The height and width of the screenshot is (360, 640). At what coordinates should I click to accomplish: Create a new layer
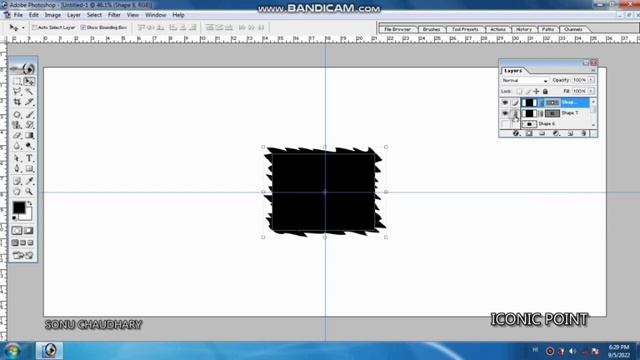coord(570,133)
